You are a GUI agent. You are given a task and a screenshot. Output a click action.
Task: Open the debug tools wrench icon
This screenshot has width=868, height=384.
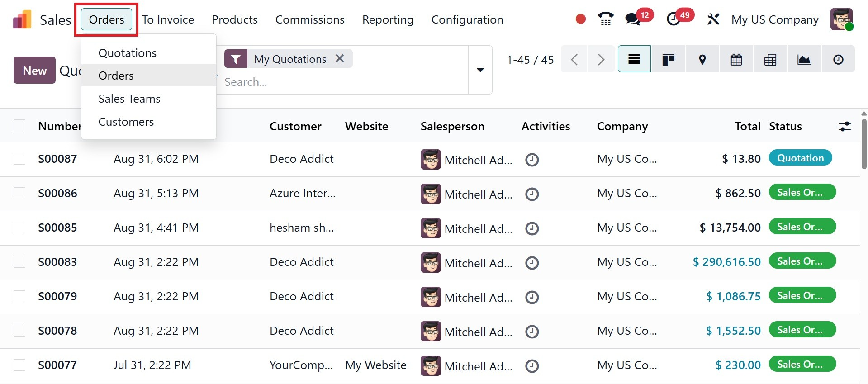(713, 19)
